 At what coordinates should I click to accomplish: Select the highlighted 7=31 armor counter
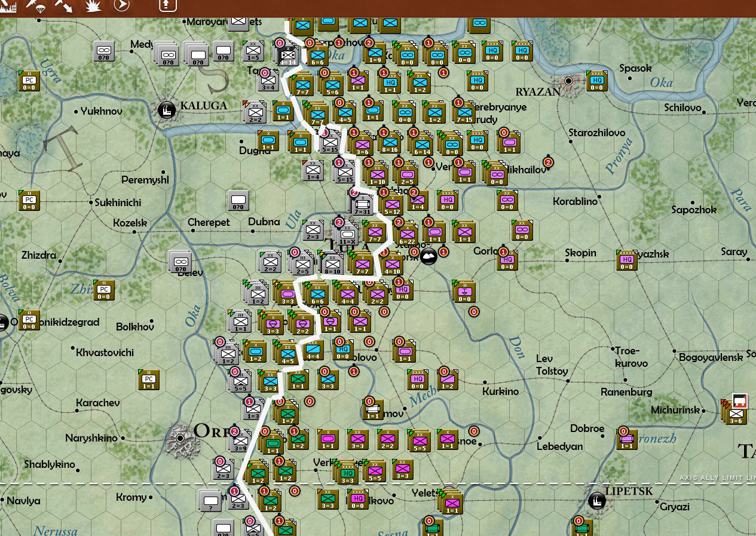tap(362, 205)
